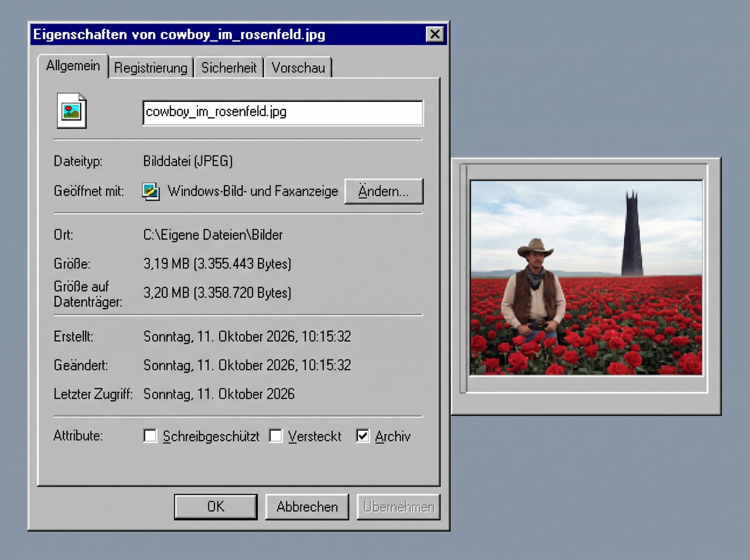
Task: Click the dialog title Eigenschaften von cowboy_im_rosenfeld.jpg
Action: pyautogui.click(x=179, y=34)
